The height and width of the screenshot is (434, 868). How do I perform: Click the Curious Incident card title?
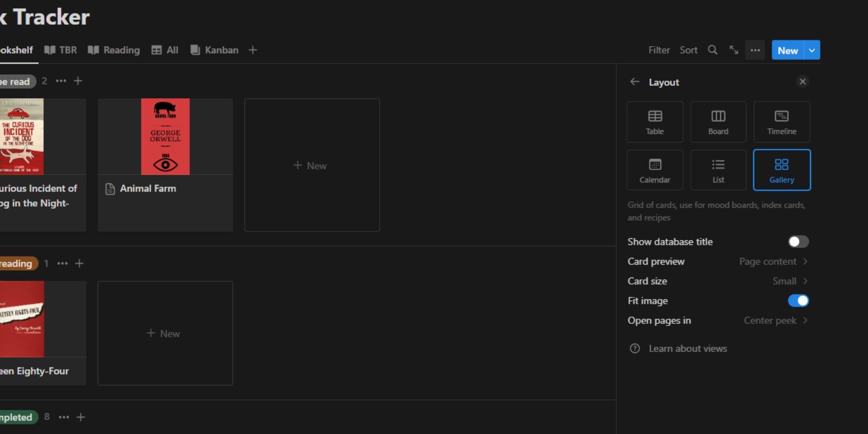[x=39, y=196]
